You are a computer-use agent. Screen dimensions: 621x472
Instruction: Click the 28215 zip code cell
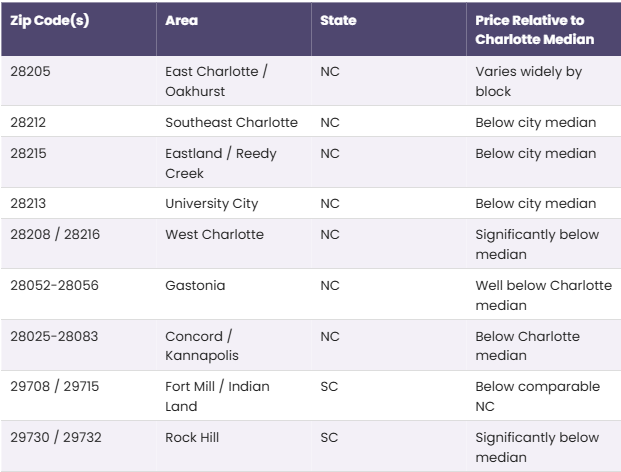29,153
